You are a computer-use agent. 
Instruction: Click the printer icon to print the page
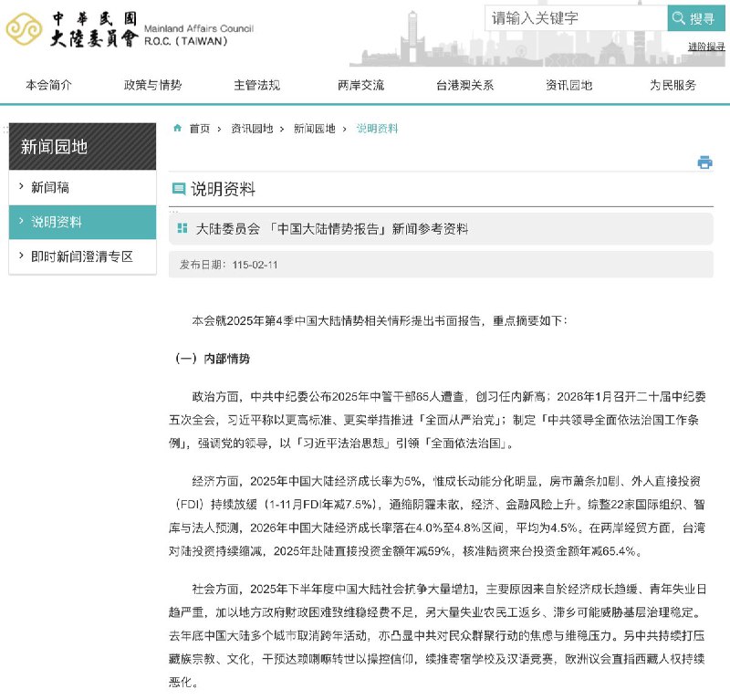(704, 163)
